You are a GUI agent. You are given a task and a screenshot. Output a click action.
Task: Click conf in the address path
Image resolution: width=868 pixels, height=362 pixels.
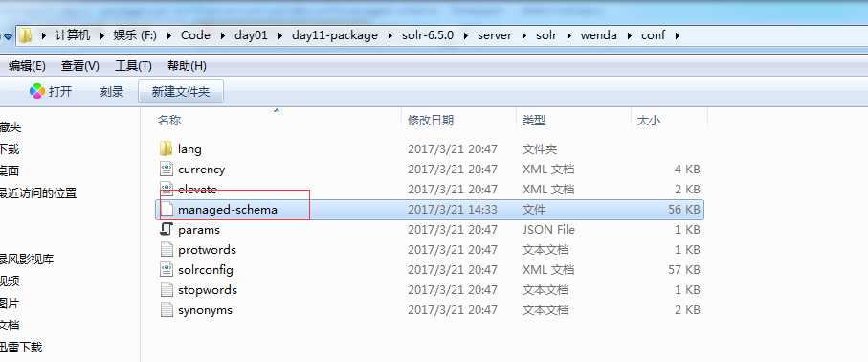pyautogui.click(x=654, y=35)
